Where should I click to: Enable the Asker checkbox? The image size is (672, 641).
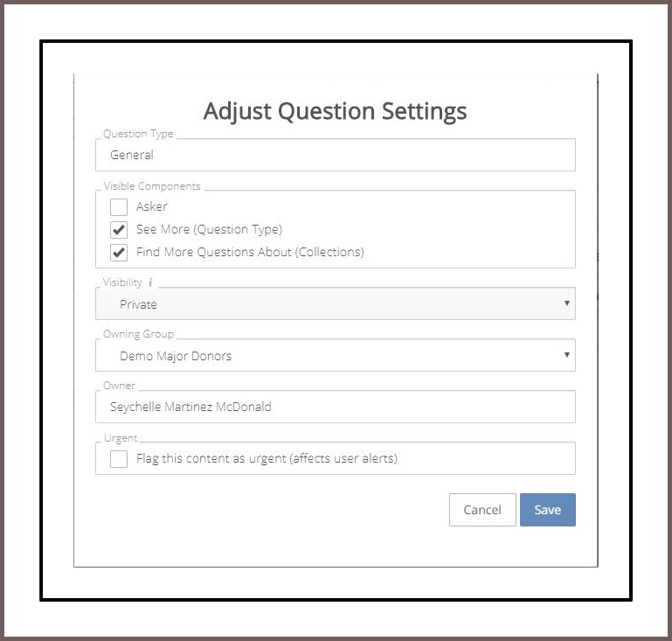119,206
